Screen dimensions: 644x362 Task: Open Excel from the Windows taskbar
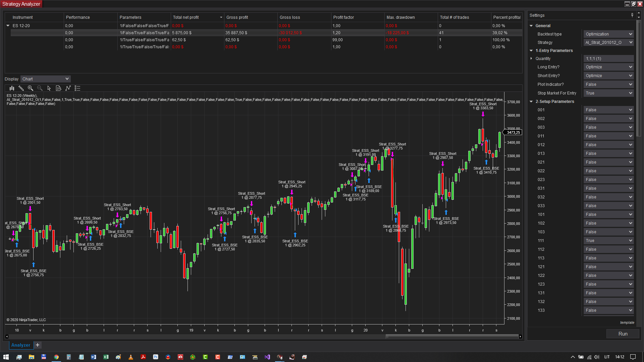click(106, 357)
